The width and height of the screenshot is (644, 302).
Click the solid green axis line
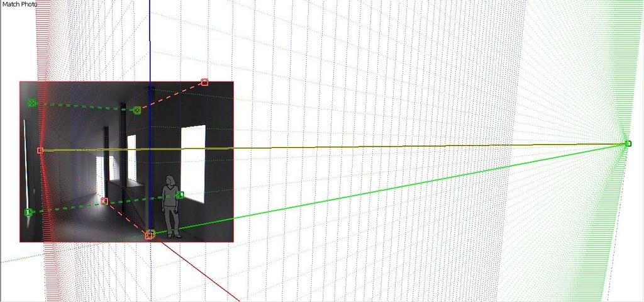(x=390, y=189)
